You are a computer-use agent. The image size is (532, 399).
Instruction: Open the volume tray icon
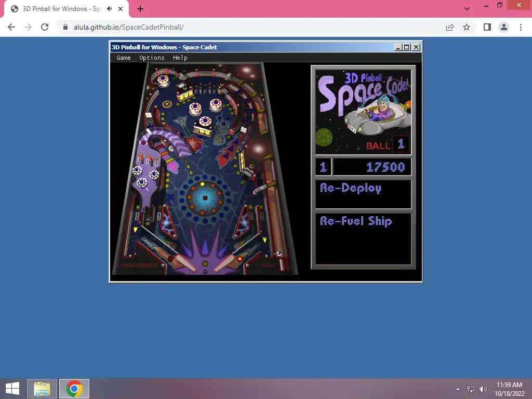tap(483, 389)
